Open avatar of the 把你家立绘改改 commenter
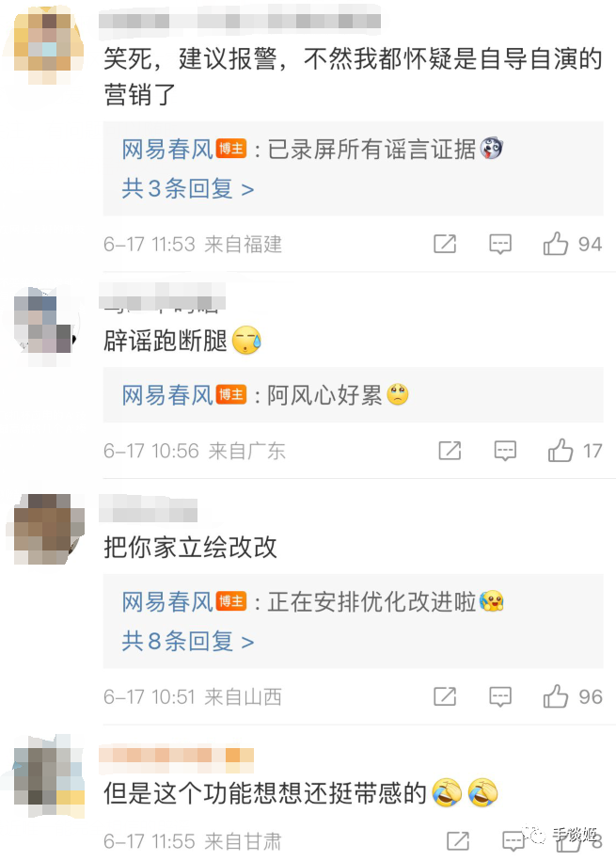The image size is (616, 861). tap(49, 528)
